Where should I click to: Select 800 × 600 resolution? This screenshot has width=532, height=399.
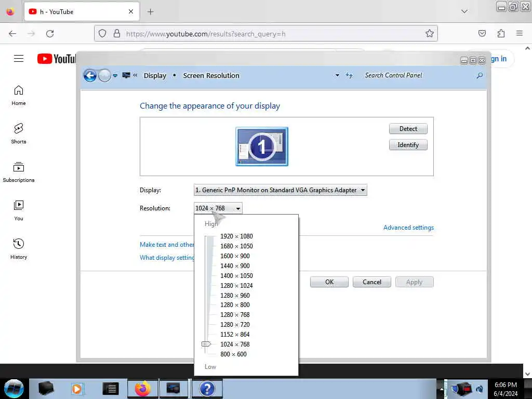(233, 354)
